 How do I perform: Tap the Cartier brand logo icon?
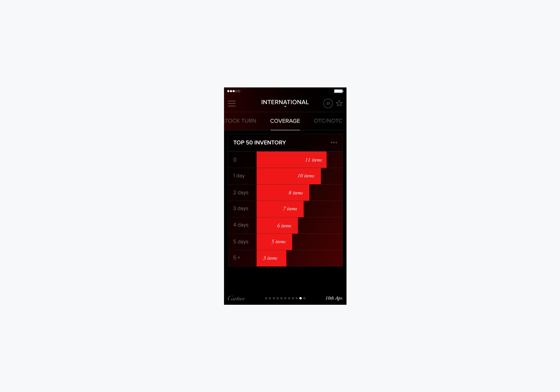[x=237, y=298]
